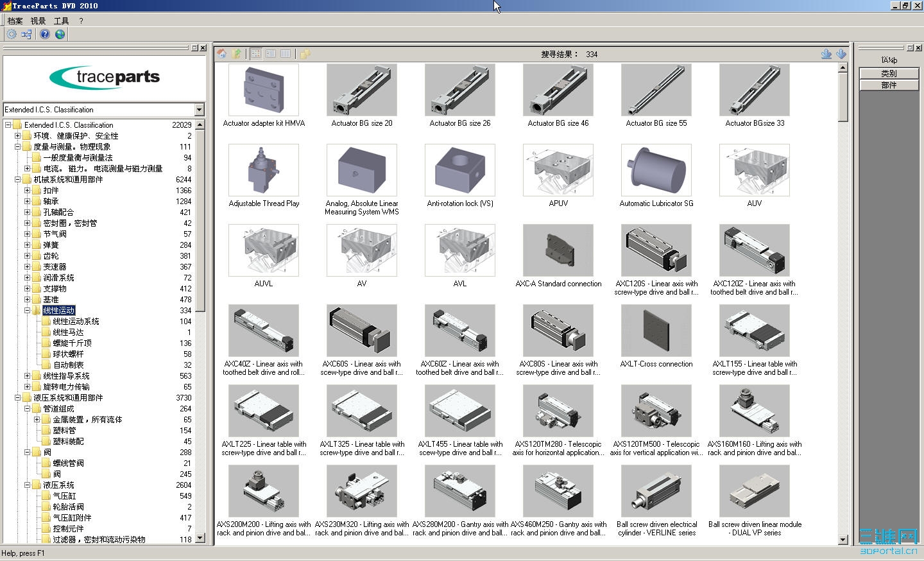Open the Adjustable Thread Play thumbnail

point(264,170)
